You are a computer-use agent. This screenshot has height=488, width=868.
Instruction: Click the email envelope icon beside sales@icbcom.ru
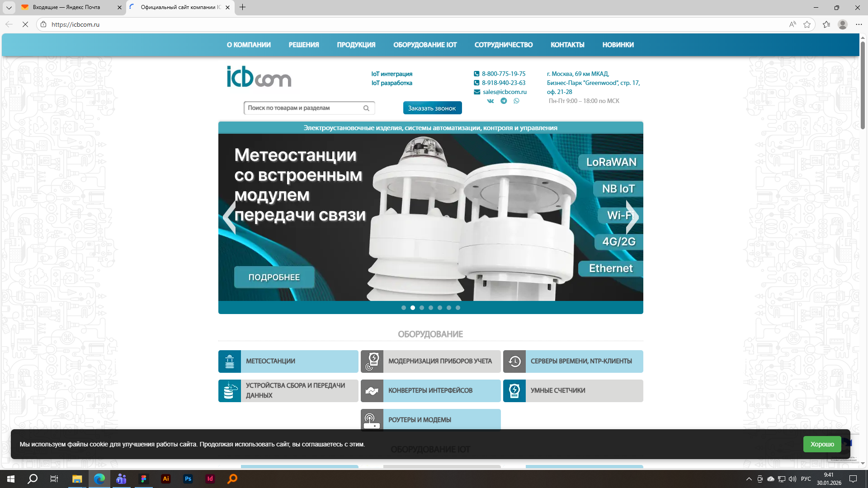pos(477,92)
